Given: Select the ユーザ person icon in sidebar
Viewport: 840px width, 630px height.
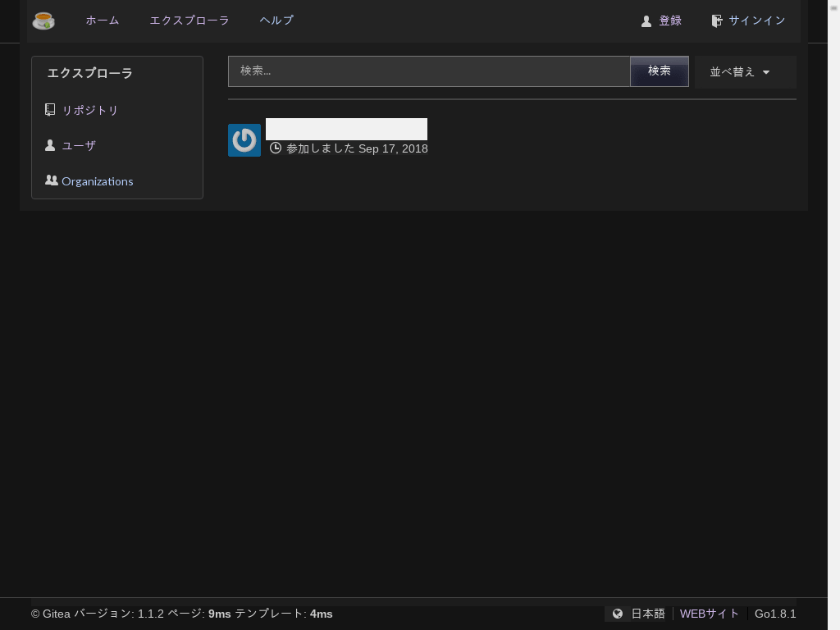Looking at the screenshot, I should coord(50,144).
